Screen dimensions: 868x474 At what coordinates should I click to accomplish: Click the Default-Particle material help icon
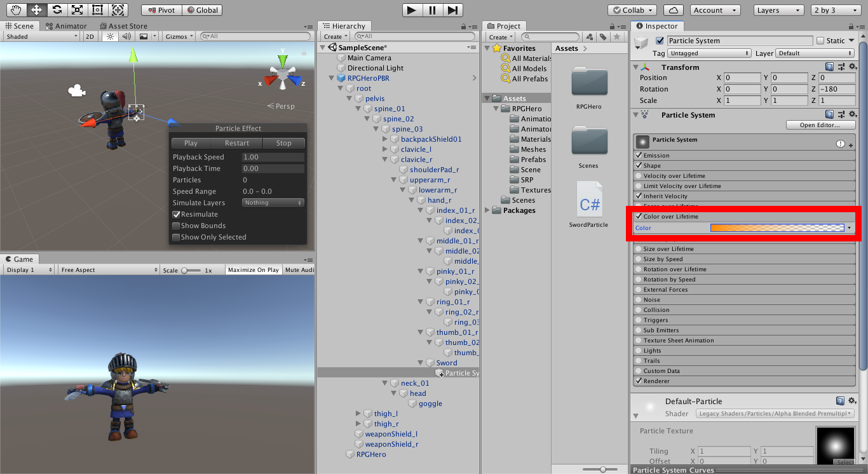click(841, 401)
